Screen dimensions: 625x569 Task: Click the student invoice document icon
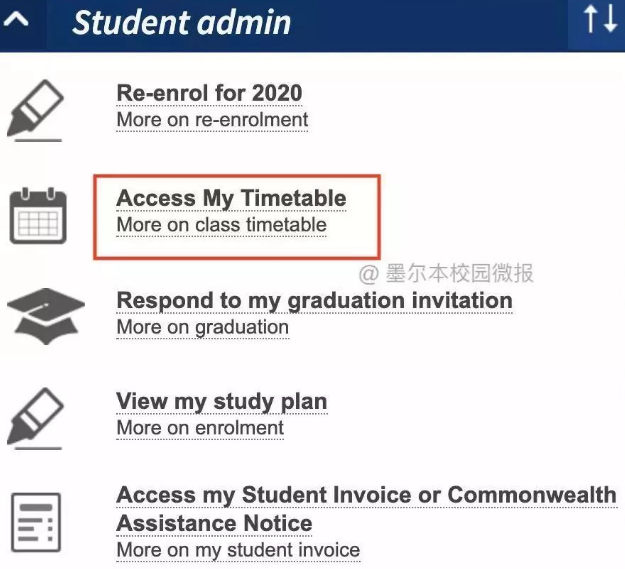coord(36,522)
